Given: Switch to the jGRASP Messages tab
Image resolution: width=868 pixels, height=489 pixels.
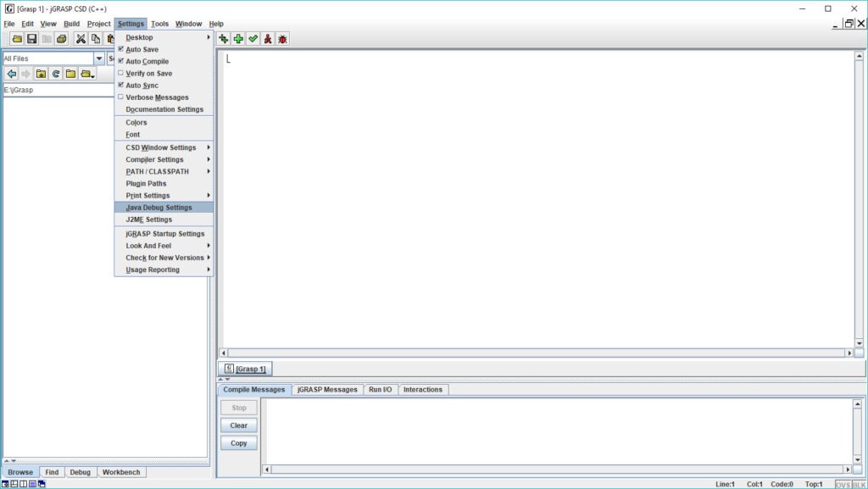Looking at the screenshot, I should click(x=327, y=390).
